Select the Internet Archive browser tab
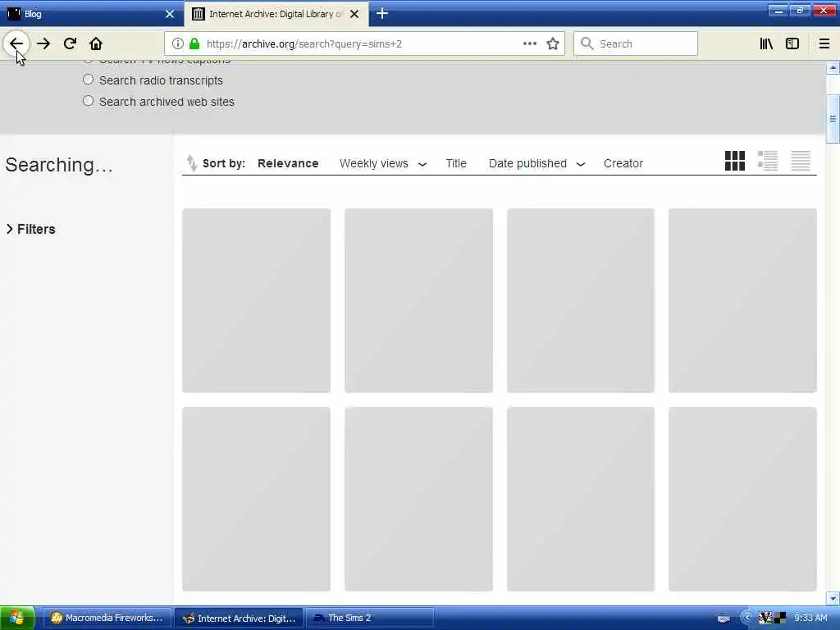The height and width of the screenshot is (630, 840). [x=276, y=14]
